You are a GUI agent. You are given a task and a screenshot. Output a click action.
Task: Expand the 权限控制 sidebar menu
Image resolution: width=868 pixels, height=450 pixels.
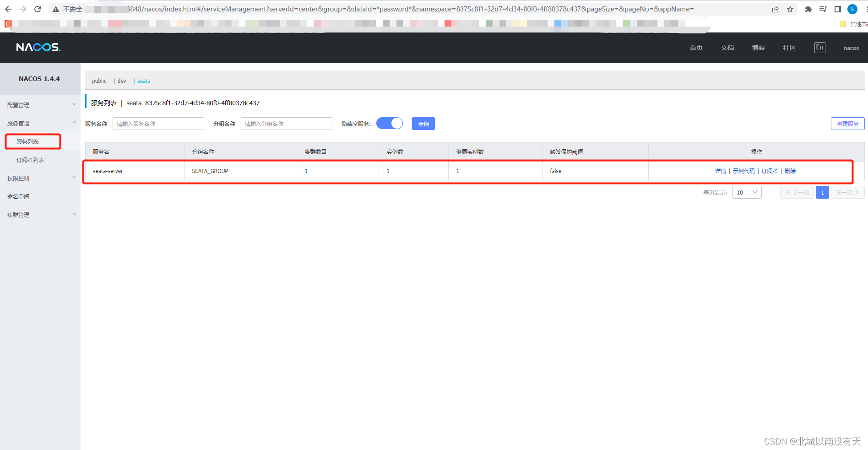40,178
